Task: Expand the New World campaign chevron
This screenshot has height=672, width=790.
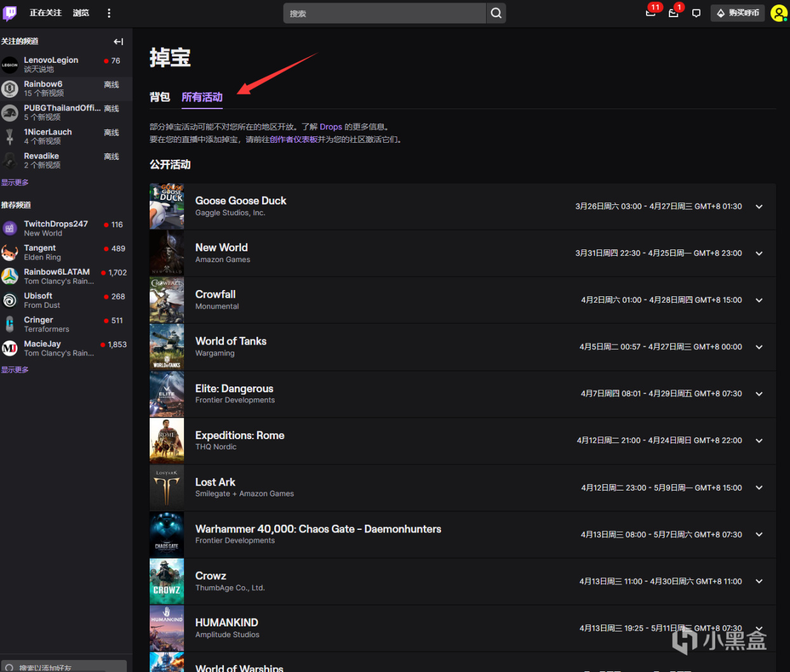Action: tap(759, 254)
